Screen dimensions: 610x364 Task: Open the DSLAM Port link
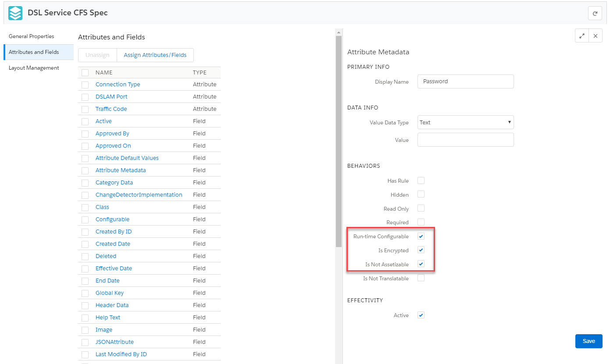coord(111,96)
